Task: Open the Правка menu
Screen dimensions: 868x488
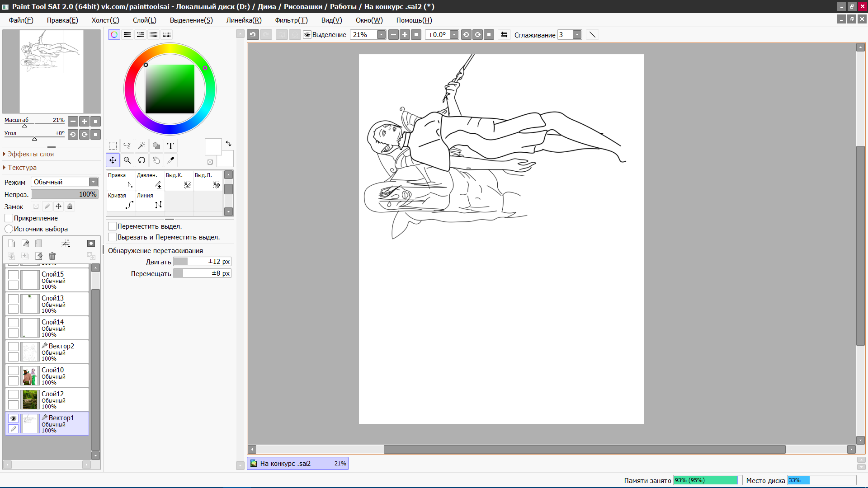Action: pyautogui.click(x=62, y=20)
